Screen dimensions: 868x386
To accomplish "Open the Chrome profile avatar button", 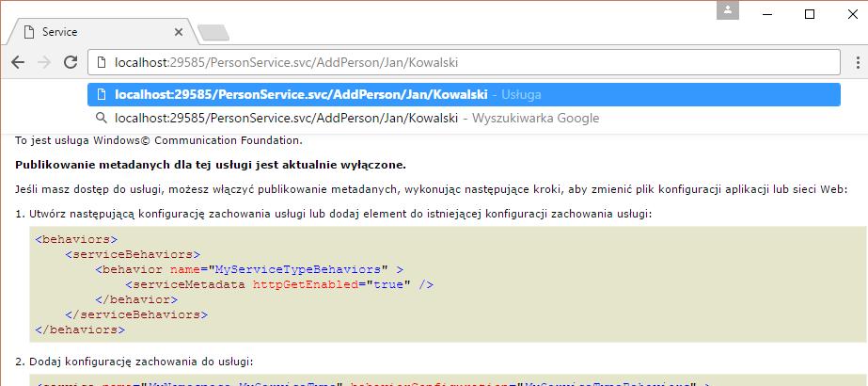I will pyautogui.click(x=727, y=10).
